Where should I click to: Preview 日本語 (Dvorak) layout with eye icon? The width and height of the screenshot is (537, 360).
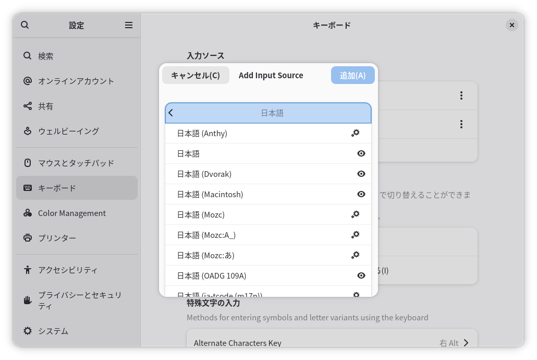click(x=361, y=174)
